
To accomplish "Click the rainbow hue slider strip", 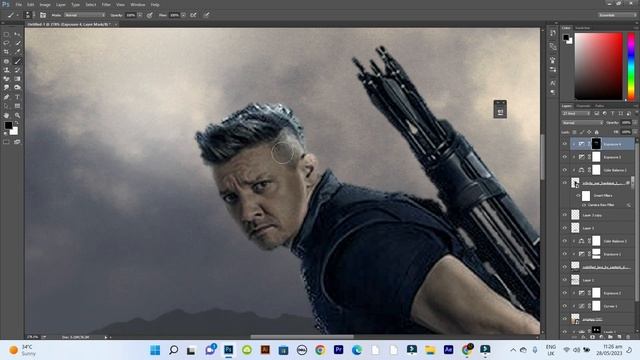I will coord(631,66).
